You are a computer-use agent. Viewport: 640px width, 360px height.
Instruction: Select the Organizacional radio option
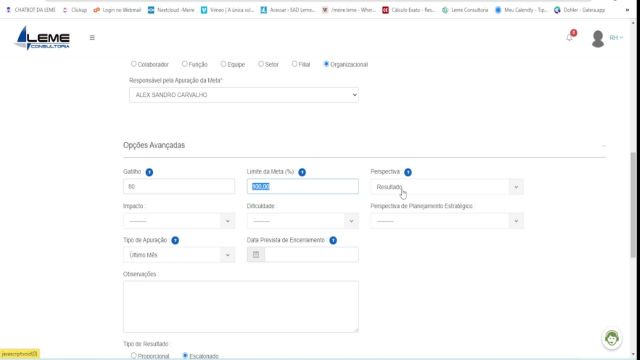click(x=326, y=64)
